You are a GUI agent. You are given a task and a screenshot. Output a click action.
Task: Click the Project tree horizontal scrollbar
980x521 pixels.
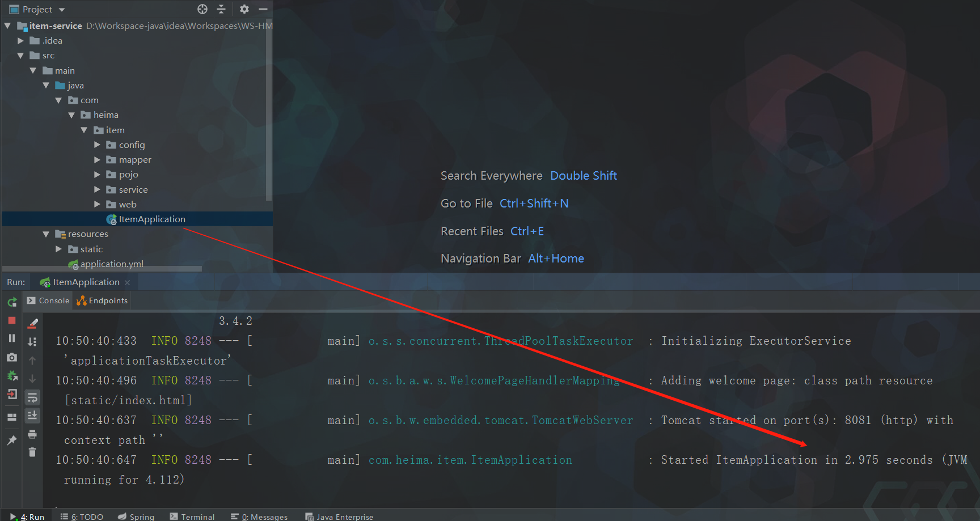[102, 269]
